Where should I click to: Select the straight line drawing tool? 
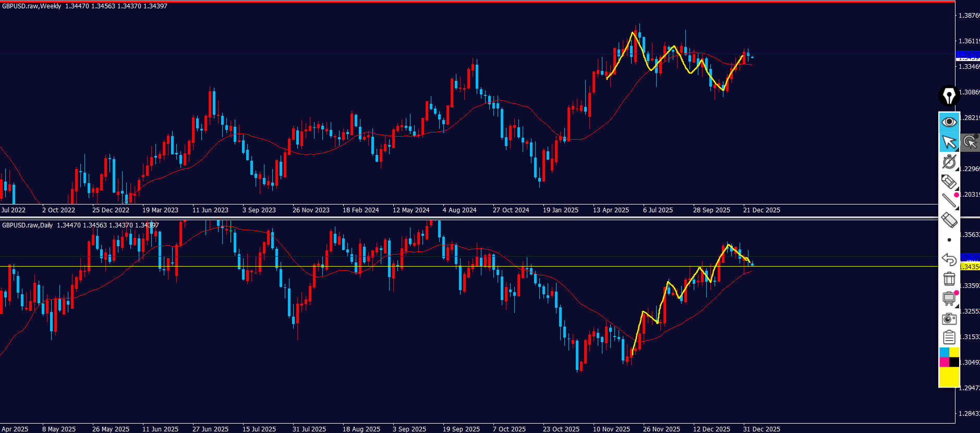[x=949, y=201]
